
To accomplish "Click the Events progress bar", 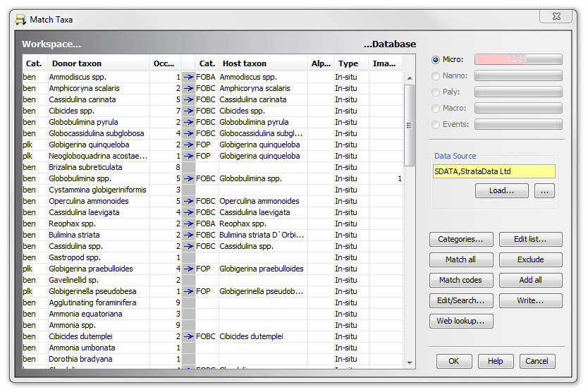I will (518, 124).
